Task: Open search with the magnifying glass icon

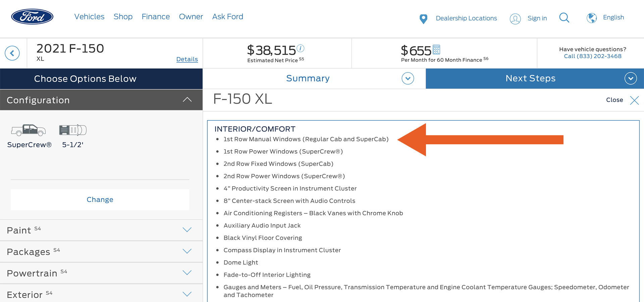Action: tap(564, 18)
